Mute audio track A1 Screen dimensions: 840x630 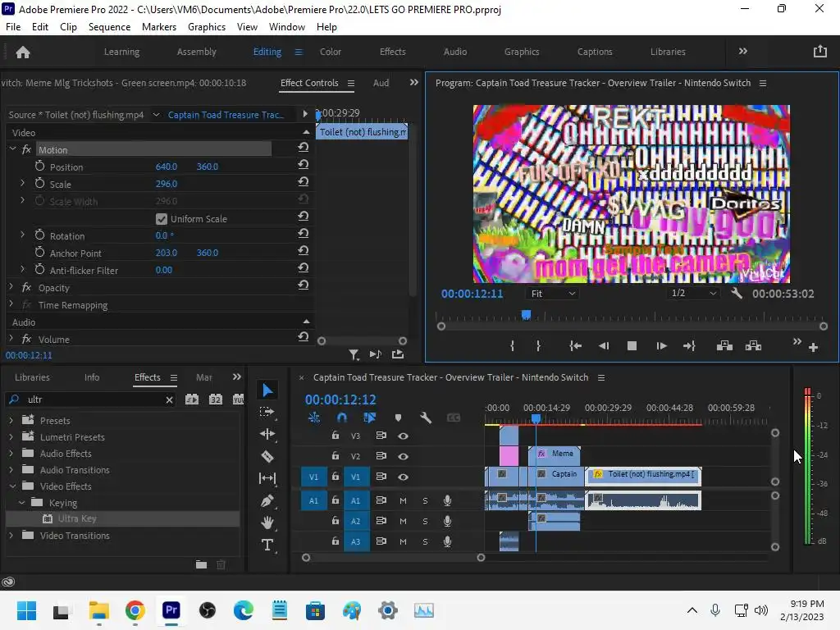click(x=403, y=500)
